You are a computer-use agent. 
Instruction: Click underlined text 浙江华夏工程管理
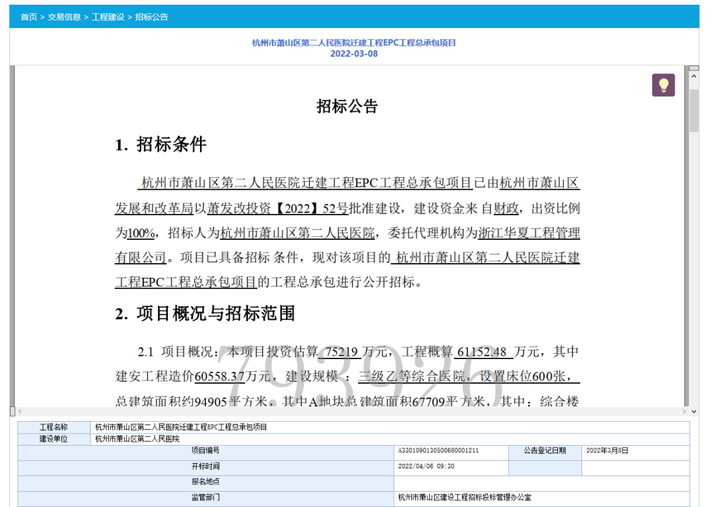529,233
